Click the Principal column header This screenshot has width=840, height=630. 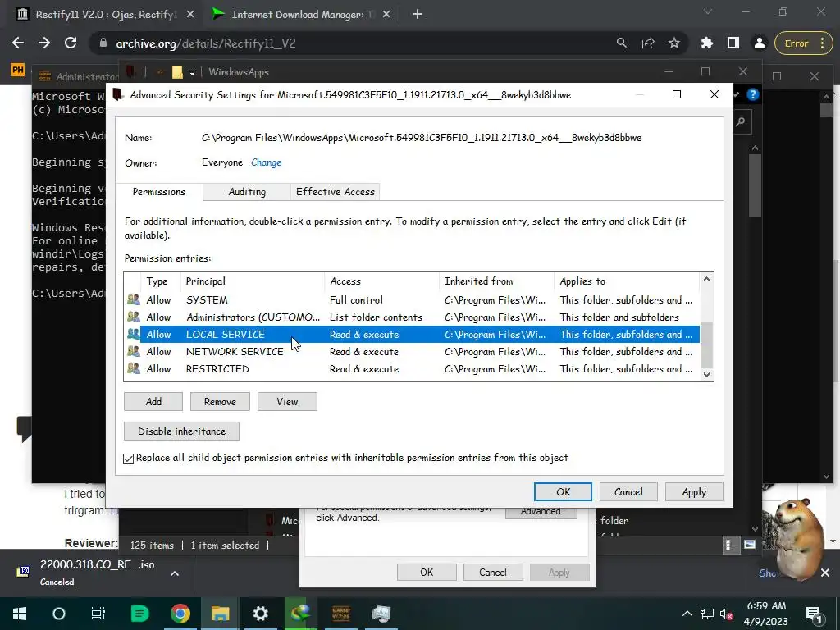tap(253, 281)
